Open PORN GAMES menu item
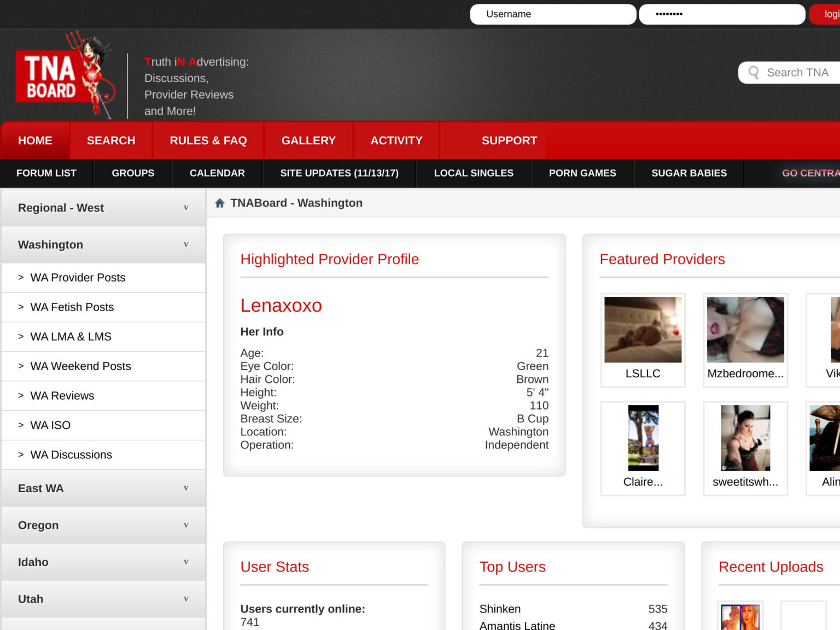 click(x=582, y=173)
